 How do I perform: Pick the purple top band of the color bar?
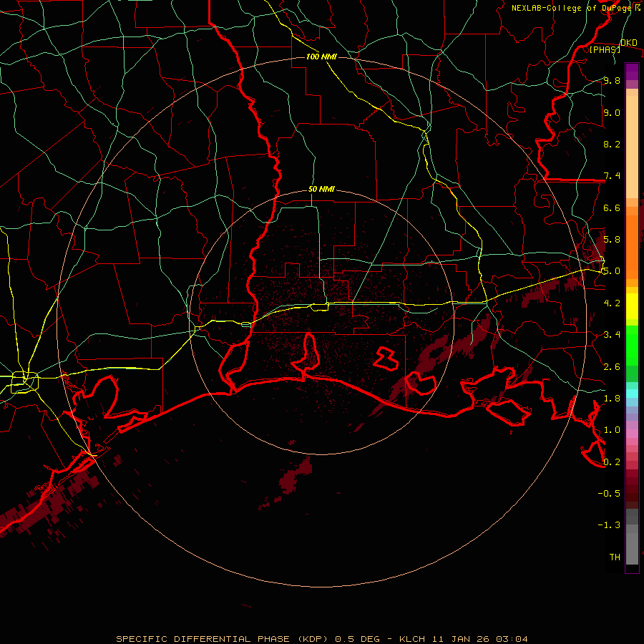(x=632, y=72)
